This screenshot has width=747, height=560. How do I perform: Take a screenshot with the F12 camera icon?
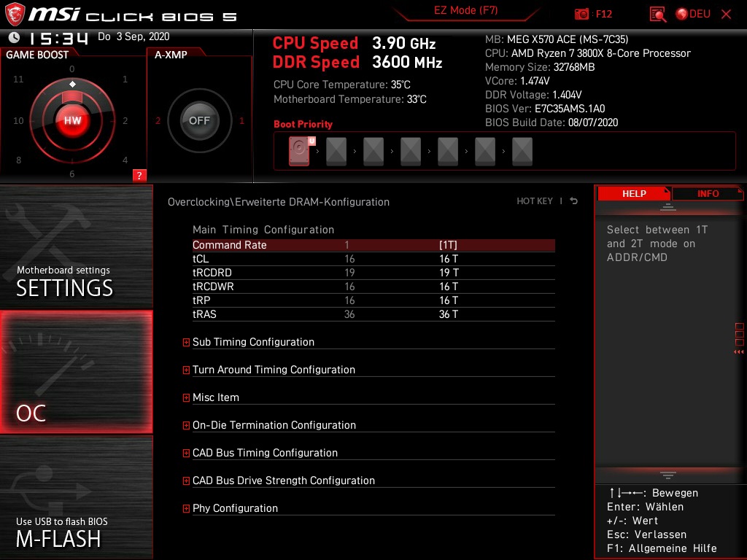coord(581,14)
